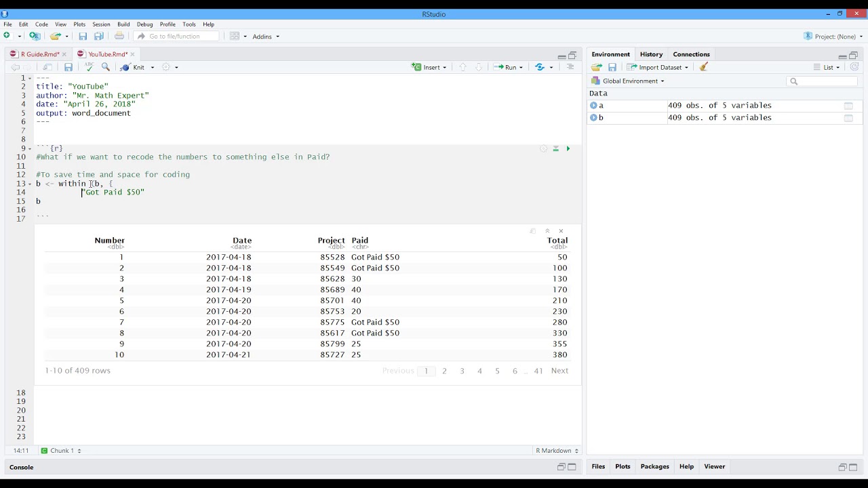Load a workspace in the Environment pane
Viewport: 868px width, 488px height.
click(x=597, y=67)
